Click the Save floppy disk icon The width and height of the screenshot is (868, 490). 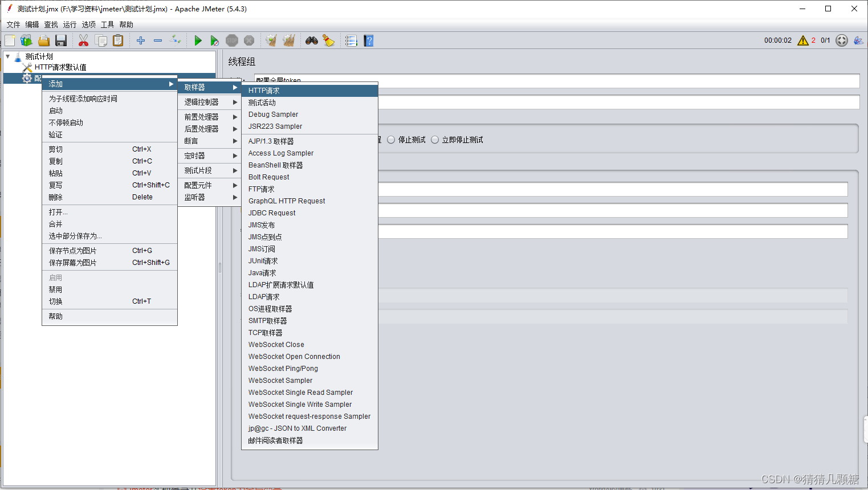[61, 40]
